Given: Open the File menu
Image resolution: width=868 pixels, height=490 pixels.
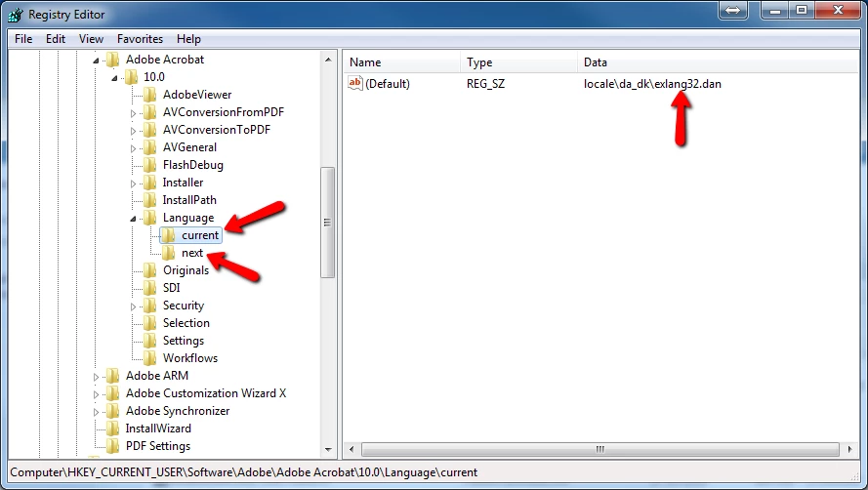Looking at the screenshot, I should 23,39.
